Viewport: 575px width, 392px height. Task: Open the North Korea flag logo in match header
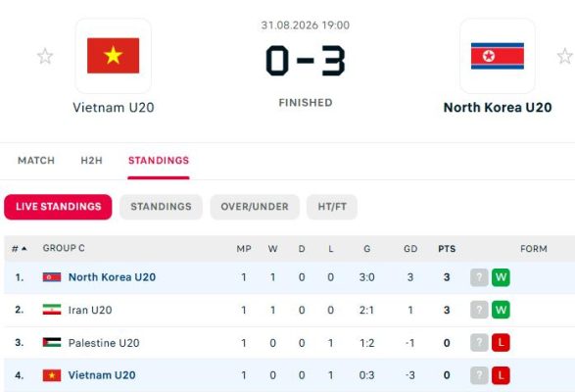(x=498, y=56)
